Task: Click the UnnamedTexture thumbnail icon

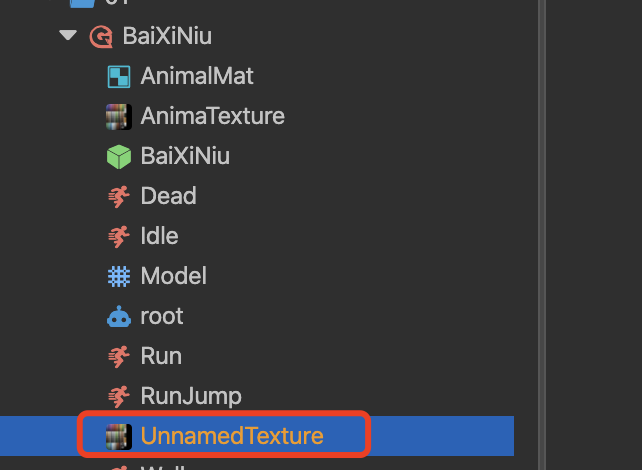Action: point(119,436)
